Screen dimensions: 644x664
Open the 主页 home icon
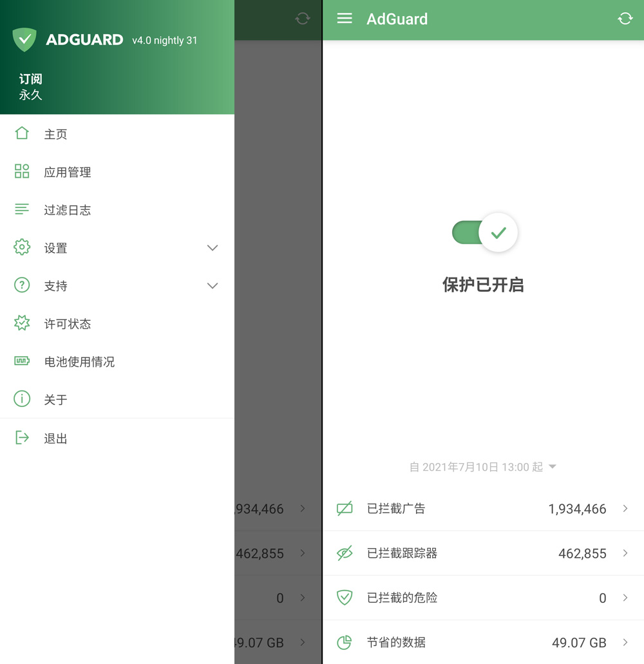tap(22, 133)
